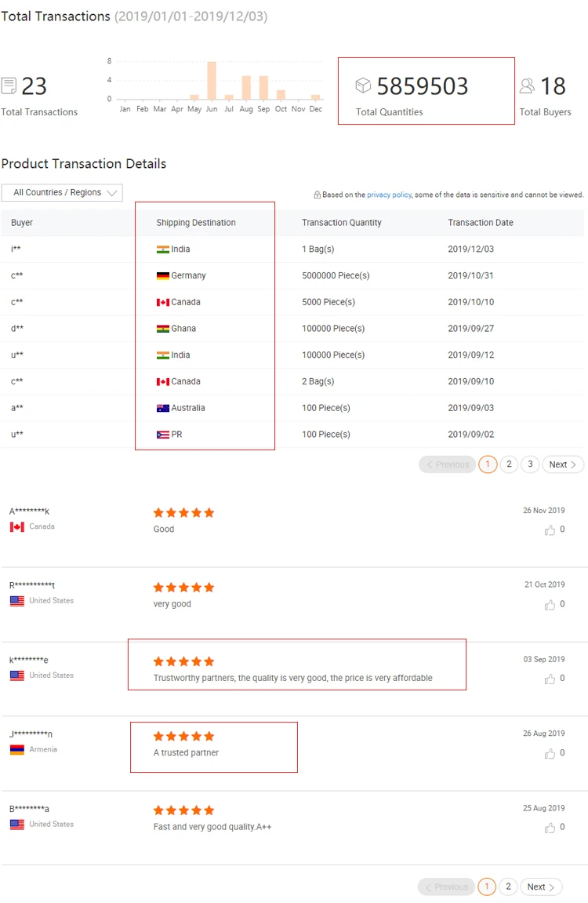588x903 pixels.
Task: Select page 1 in reviews pagination
Action: 487,887
